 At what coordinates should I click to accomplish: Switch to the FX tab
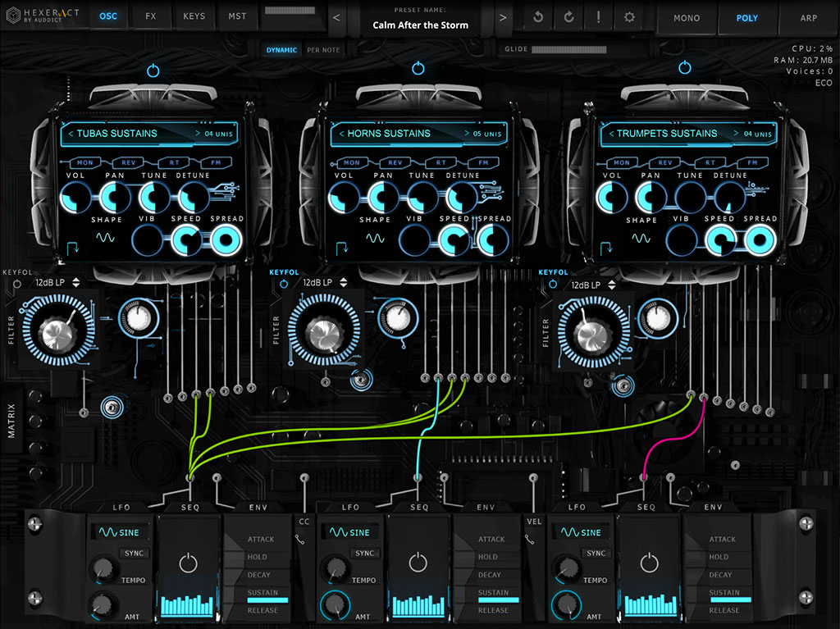point(151,16)
